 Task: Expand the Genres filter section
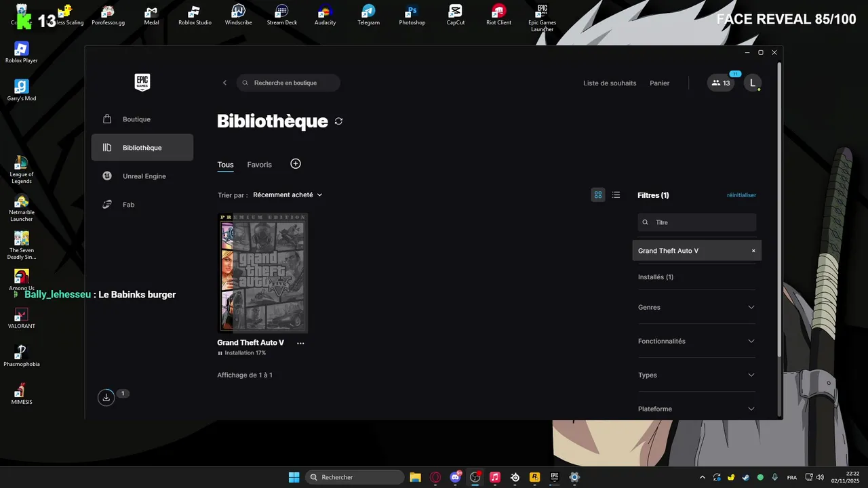pyautogui.click(x=696, y=307)
